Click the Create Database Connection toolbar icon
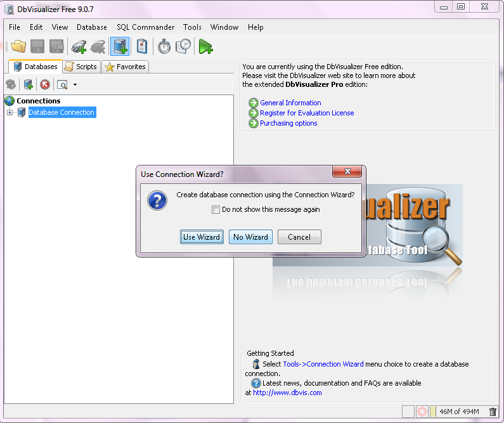The width and height of the screenshot is (504, 423). tap(120, 46)
